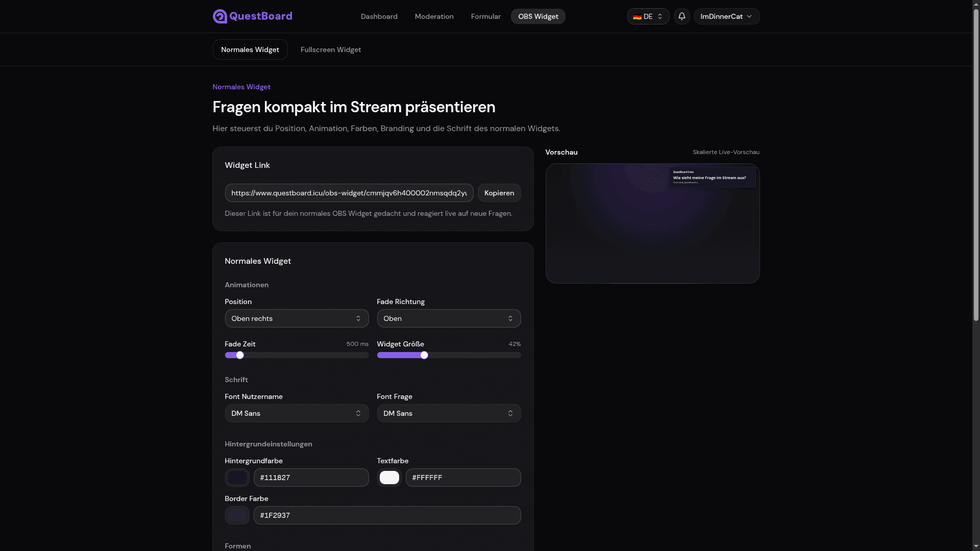This screenshot has width=980, height=551.
Task: Click the live preview widget thumbnail
Action: pos(713,177)
